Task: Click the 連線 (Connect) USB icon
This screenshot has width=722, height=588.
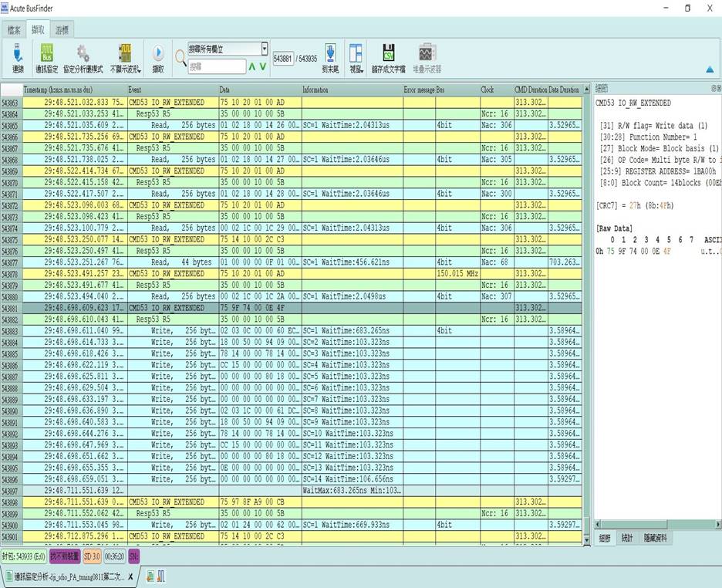Action: (x=18, y=53)
